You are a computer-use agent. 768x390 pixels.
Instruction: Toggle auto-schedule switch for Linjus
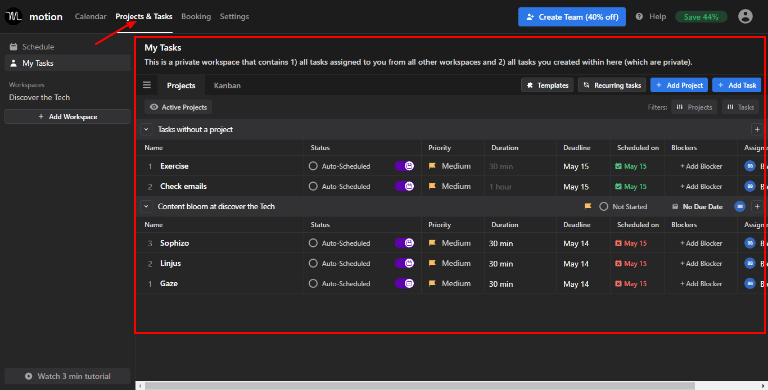click(x=405, y=263)
